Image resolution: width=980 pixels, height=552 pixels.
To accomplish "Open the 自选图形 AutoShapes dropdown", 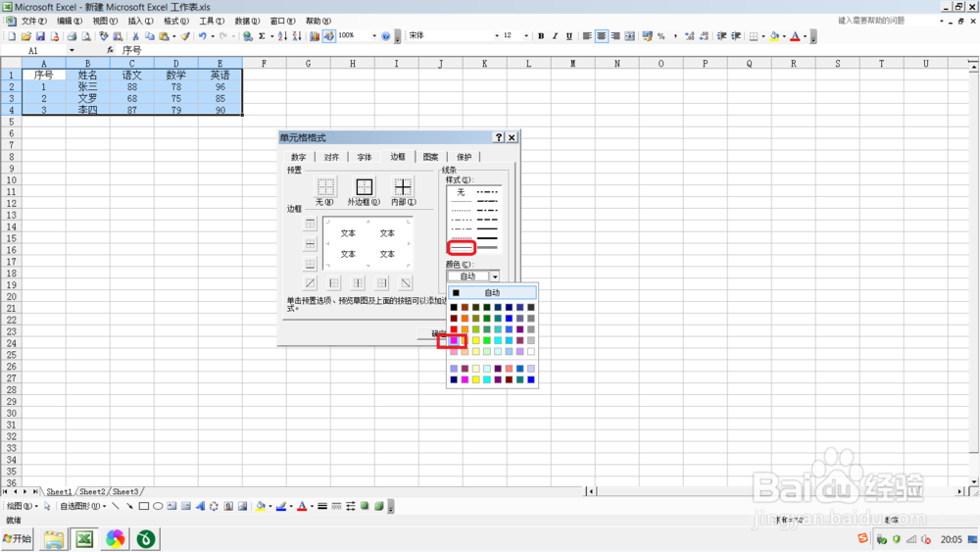I will [x=82, y=506].
